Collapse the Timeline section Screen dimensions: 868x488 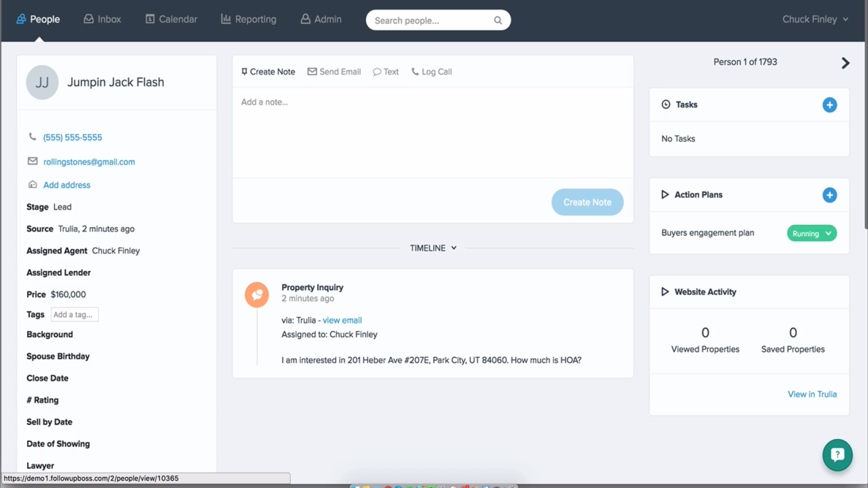pos(454,248)
